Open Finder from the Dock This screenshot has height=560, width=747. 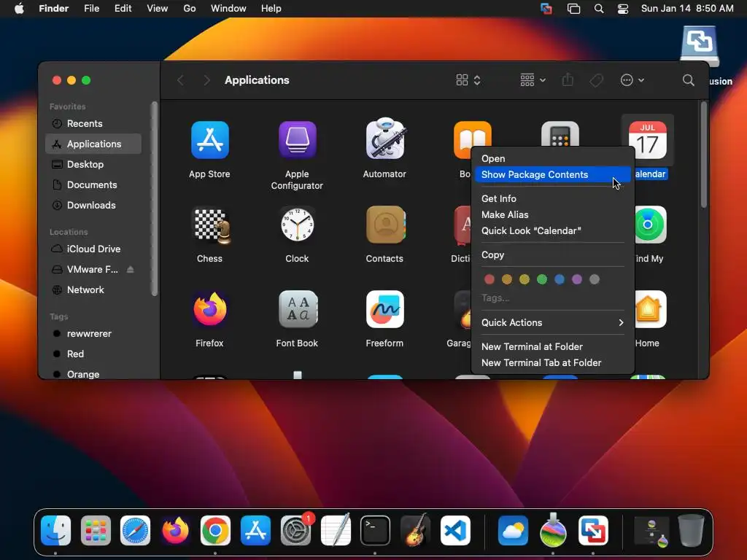click(55, 530)
